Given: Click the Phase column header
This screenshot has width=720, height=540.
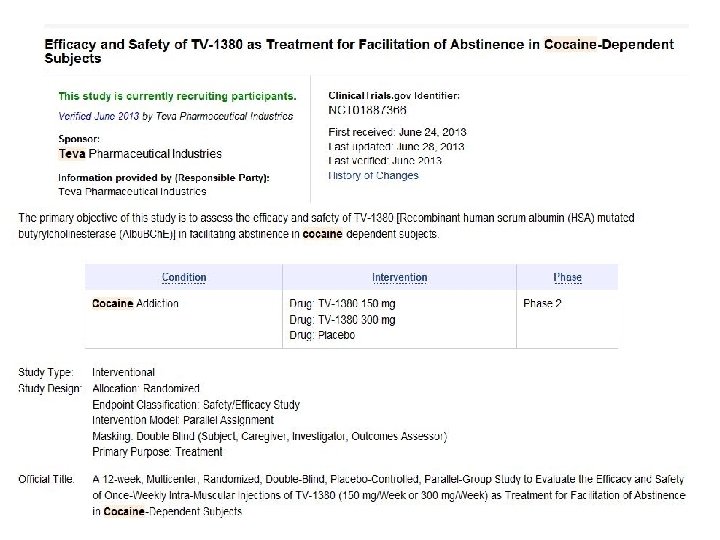Looking at the screenshot, I should [x=567, y=277].
